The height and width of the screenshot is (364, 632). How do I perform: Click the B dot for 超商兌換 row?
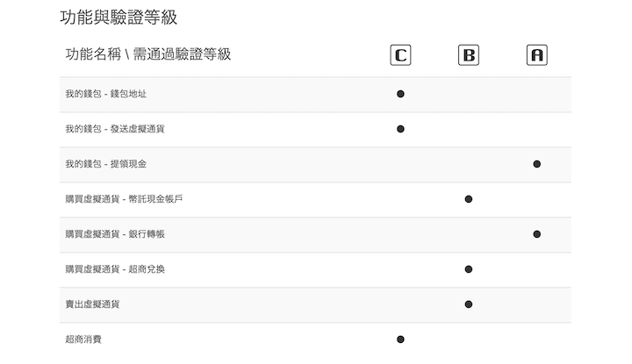coord(469,269)
